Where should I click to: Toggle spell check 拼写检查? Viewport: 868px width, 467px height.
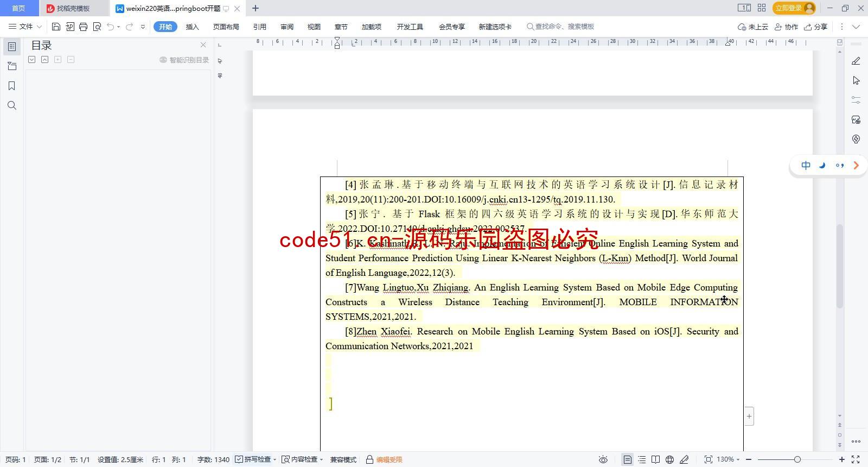(253, 459)
